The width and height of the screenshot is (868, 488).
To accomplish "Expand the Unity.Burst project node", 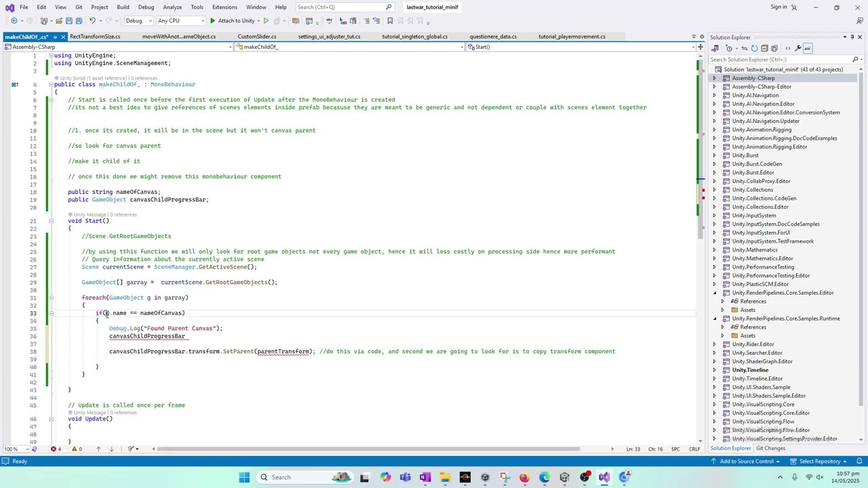I will point(714,156).
